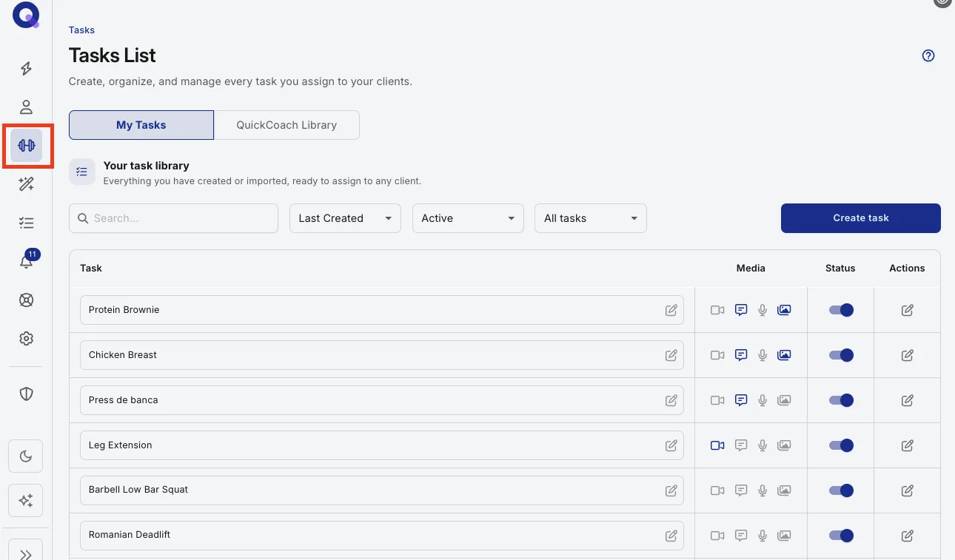The height and width of the screenshot is (560, 955).
Task: Open the help question mark icon
Action: coord(928,55)
